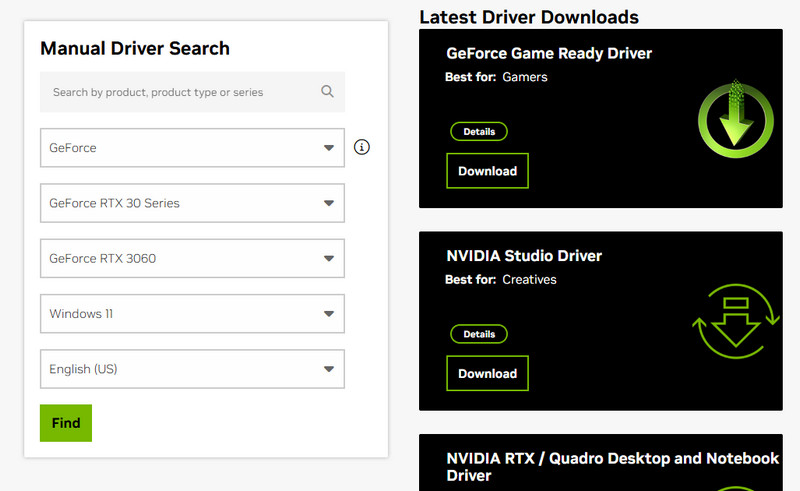This screenshot has height=491, width=800.
Task: Download the NVIDIA Studio Driver
Action: coord(487,374)
